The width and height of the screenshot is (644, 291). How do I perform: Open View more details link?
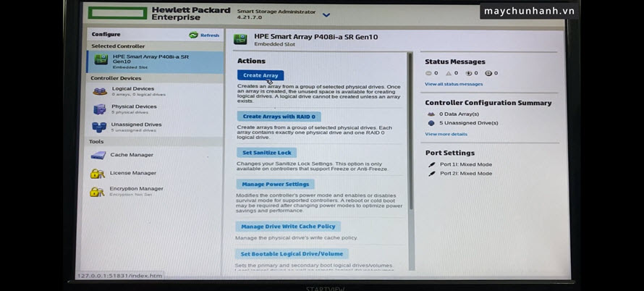coord(446,135)
